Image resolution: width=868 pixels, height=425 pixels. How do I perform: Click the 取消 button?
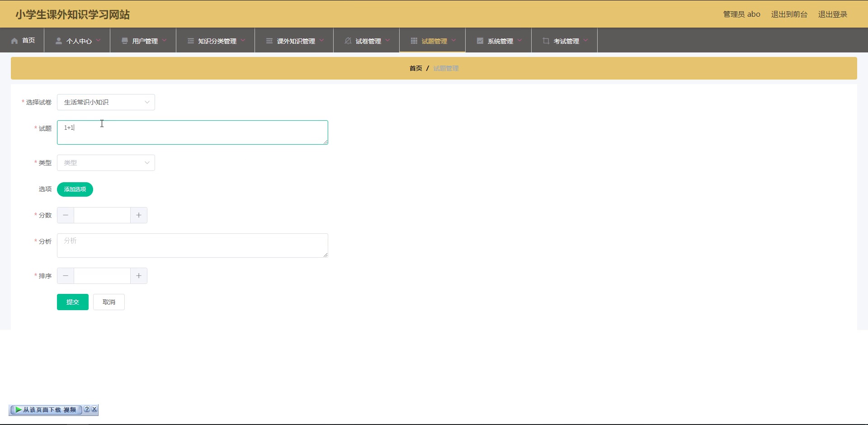pyautogui.click(x=109, y=302)
